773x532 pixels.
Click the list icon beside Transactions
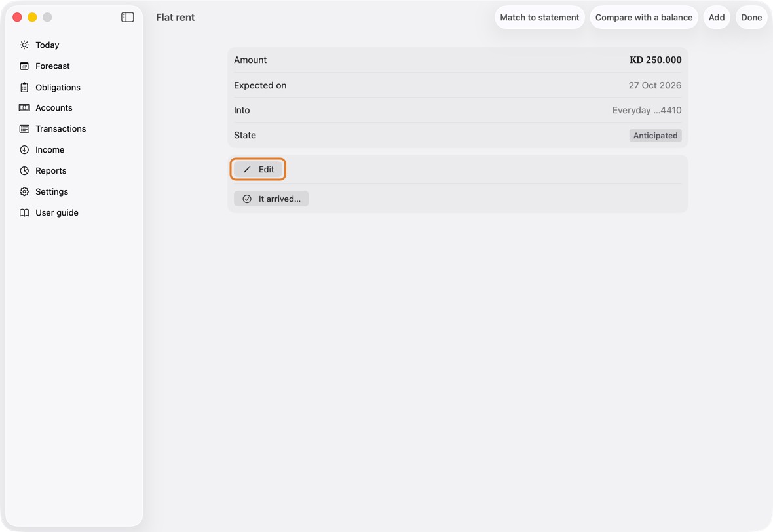pos(24,128)
